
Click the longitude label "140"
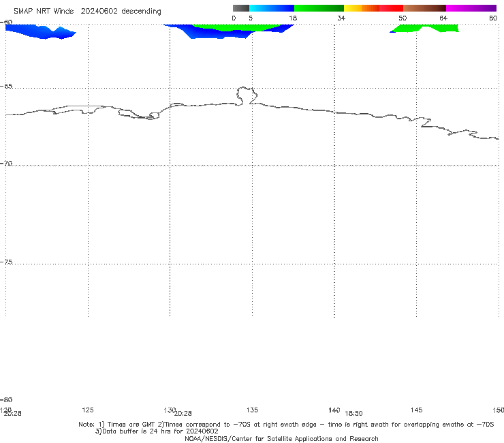[x=334, y=410]
